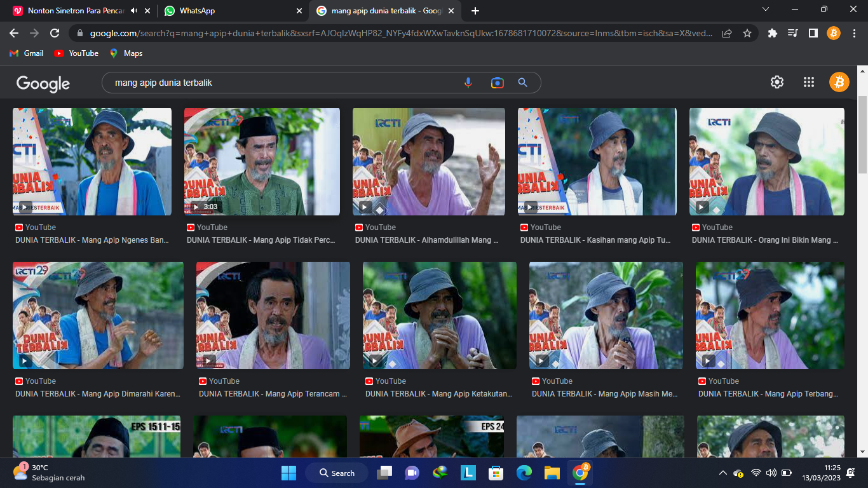
Task: Open Microsoft Store from the taskbar
Action: (x=496, y=473)
